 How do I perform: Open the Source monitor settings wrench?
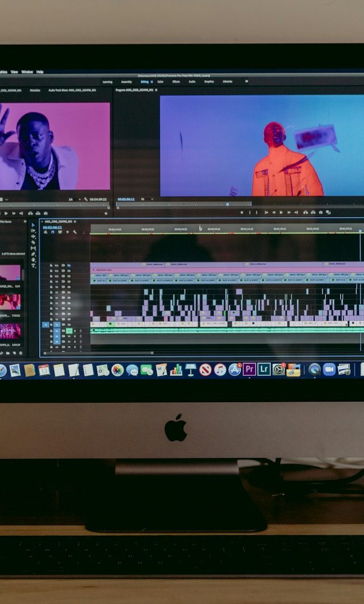[86, 199]
